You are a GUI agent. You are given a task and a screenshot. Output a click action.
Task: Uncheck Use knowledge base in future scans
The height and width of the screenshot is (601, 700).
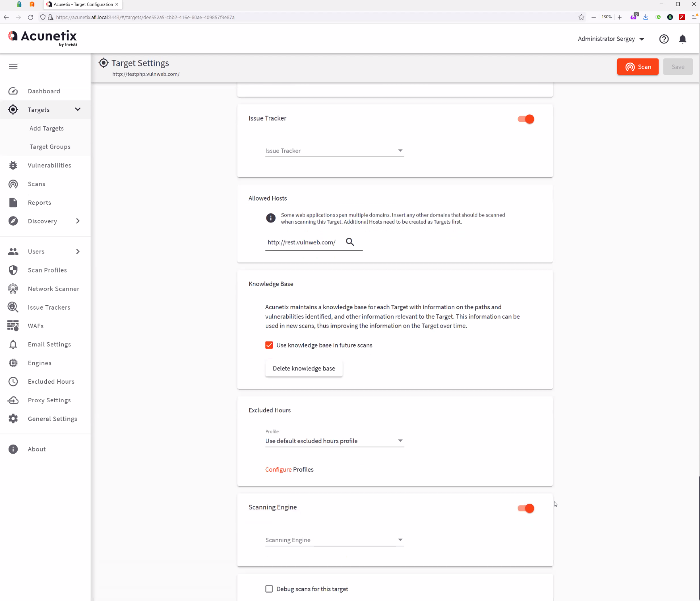click(269, 345)
